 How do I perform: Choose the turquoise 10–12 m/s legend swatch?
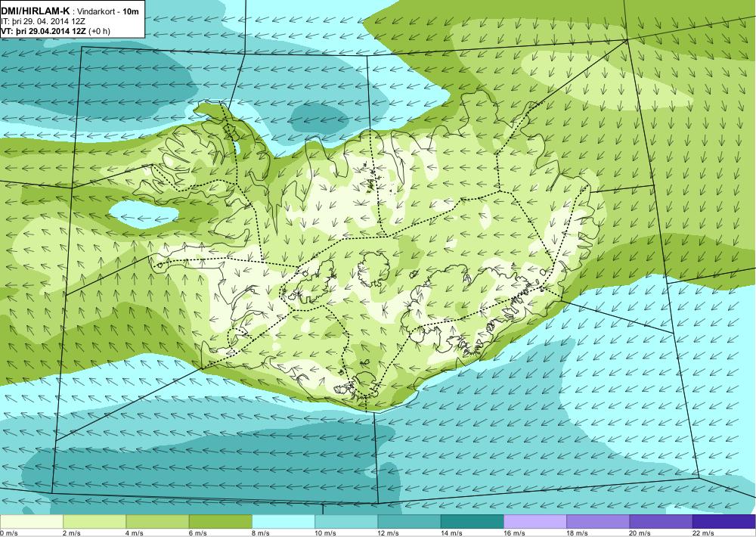pyautogui.click(x=346, y=522)
